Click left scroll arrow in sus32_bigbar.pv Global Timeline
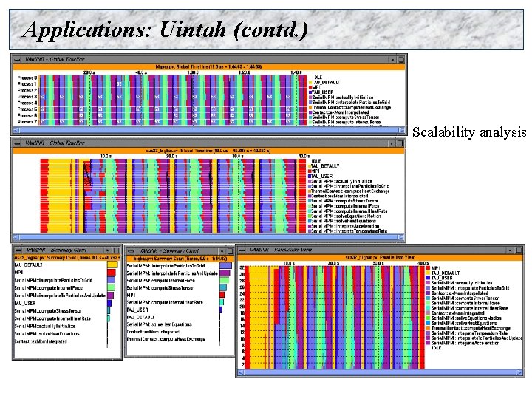Image resolution: width=532 pixels, height=399 pixels. [x=16, y=237]
